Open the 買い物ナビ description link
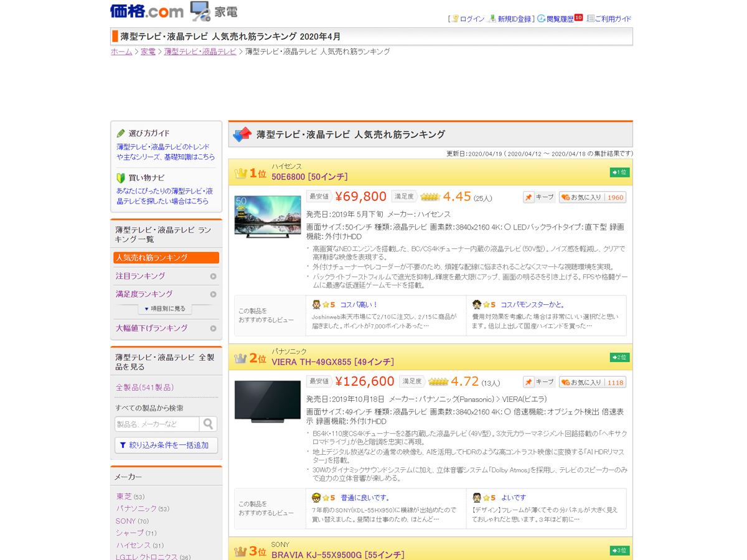 pyautogui.click(x=164, y=196)
